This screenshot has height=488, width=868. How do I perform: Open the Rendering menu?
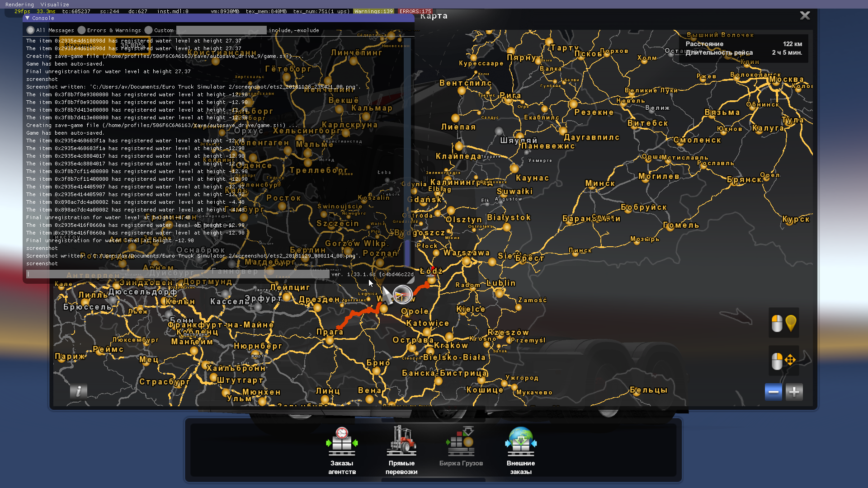click(19, 5)
